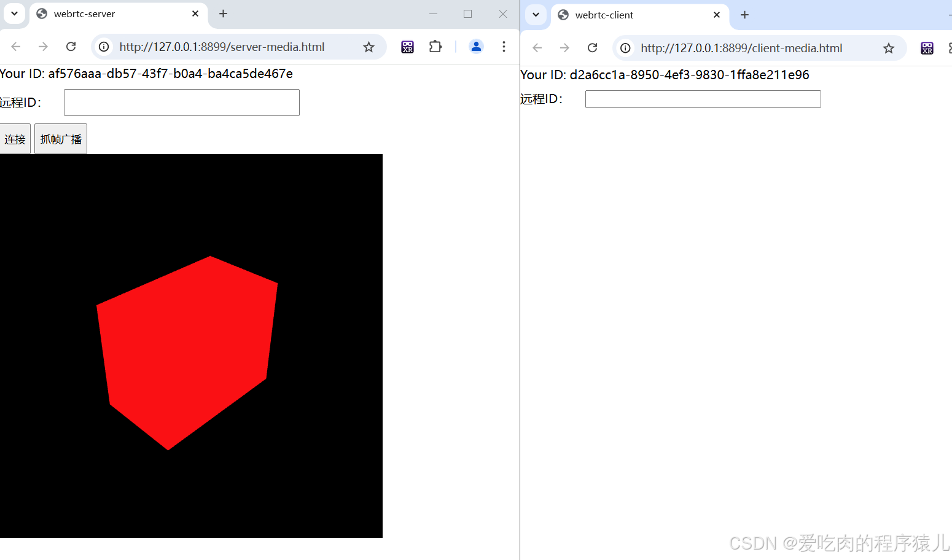
Task: View site info for client-media.html
Action: click(x=625, y=48)
